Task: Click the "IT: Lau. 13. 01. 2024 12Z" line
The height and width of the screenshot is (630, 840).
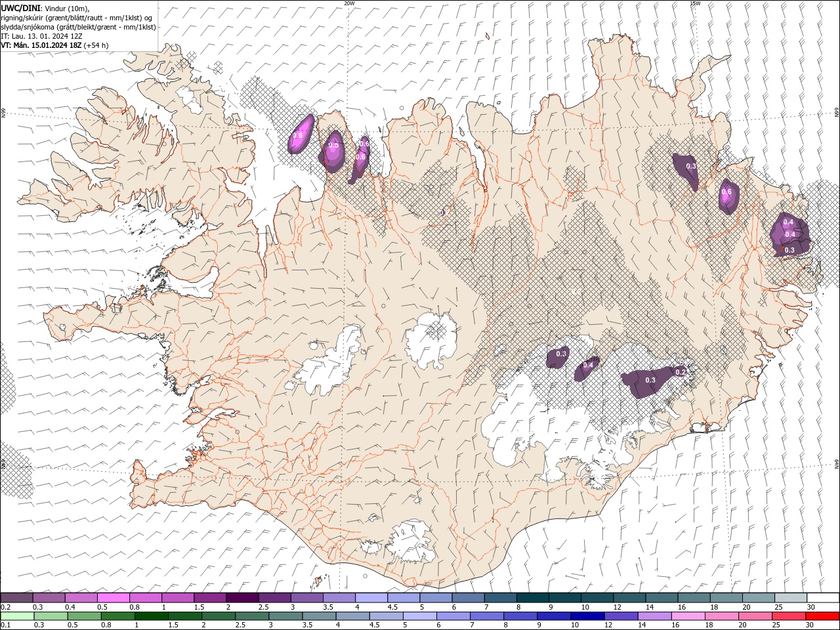Action: pos(41,36)
